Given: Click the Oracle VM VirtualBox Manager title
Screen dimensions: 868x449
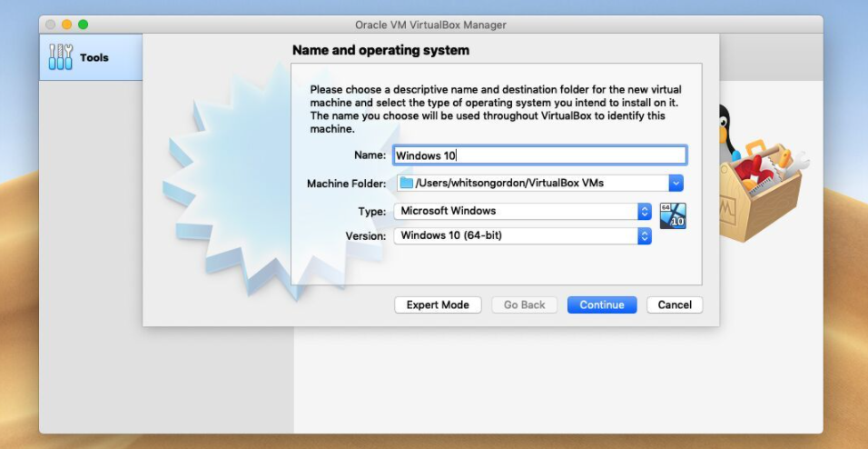Looking at the screenshot, I should (x=430, y=25).
